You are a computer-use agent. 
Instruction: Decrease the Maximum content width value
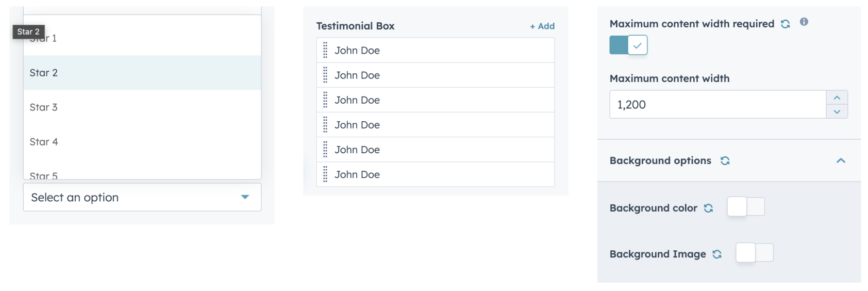(837, 111)
